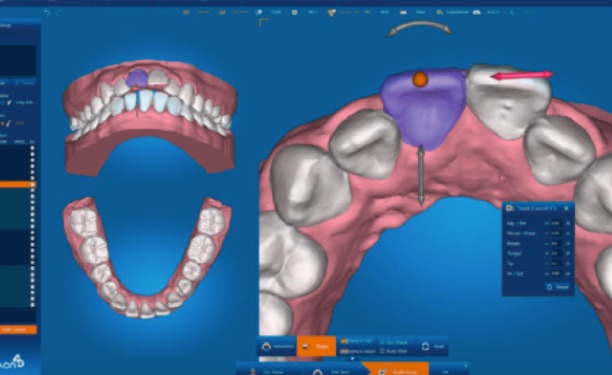
Task: Switch to the Edit Arch workflow step
Action: (326, 372)
